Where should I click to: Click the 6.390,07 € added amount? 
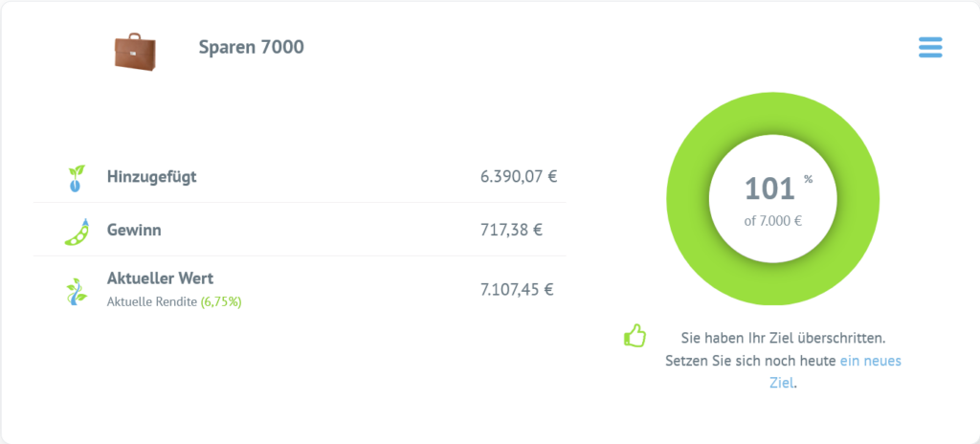518,177
